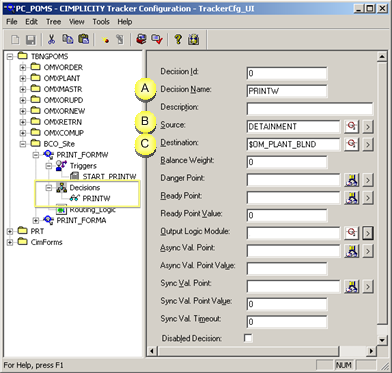This screenshot has width=392, height=373.
Task: Click arrow button next to Sync Val. Point
Action: coord(368,287)
